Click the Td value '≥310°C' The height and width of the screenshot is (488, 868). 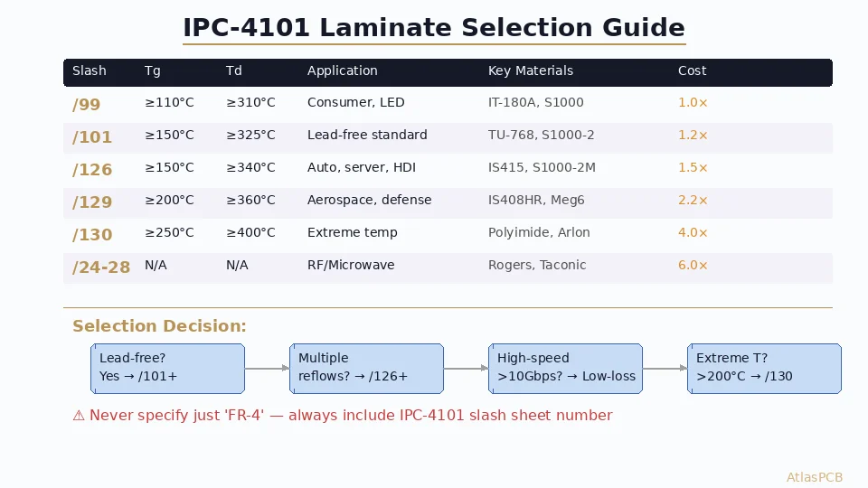tap(250, 102)
